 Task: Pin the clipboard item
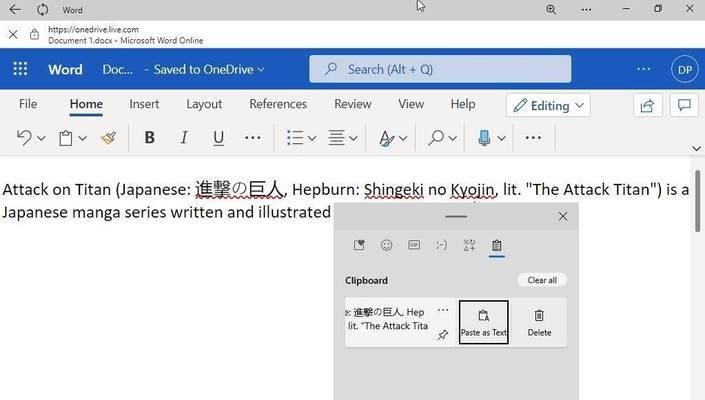click(x=442, y=335)
